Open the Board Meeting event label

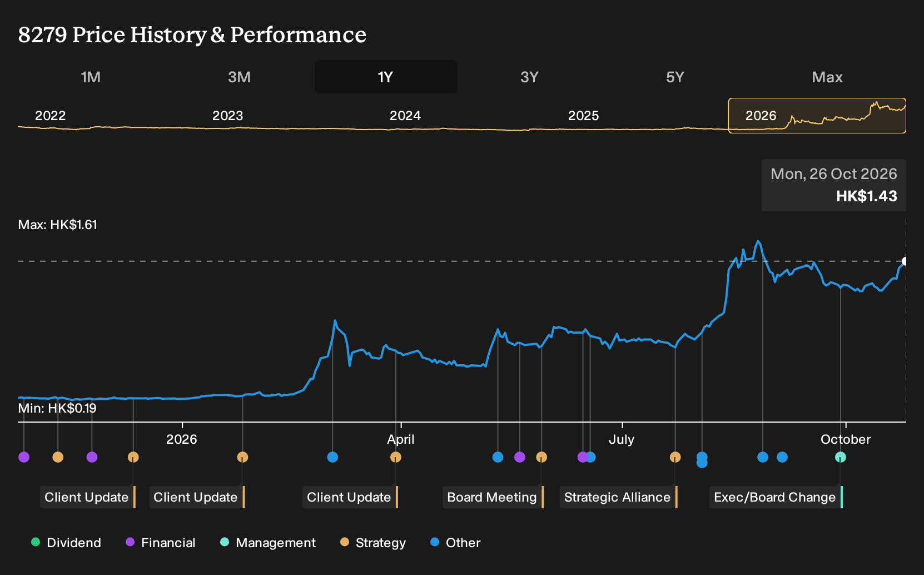pyautogui.click(x=493, y=497)
